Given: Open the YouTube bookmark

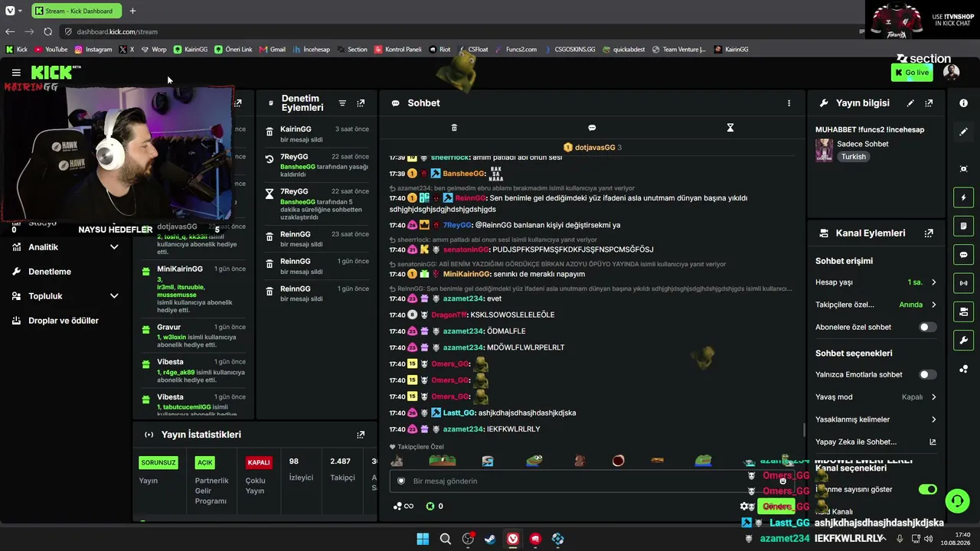Looking at the screenshot, I should [x=51, y=49].
